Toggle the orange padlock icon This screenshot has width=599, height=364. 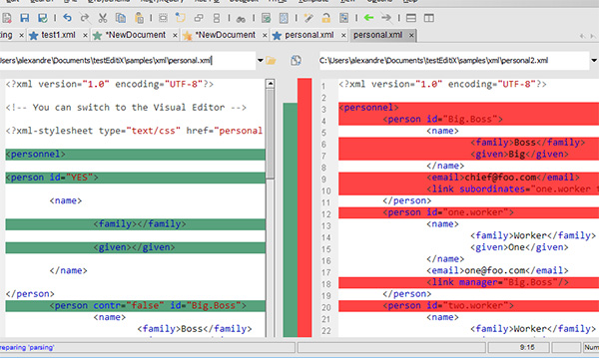[325, 18]
